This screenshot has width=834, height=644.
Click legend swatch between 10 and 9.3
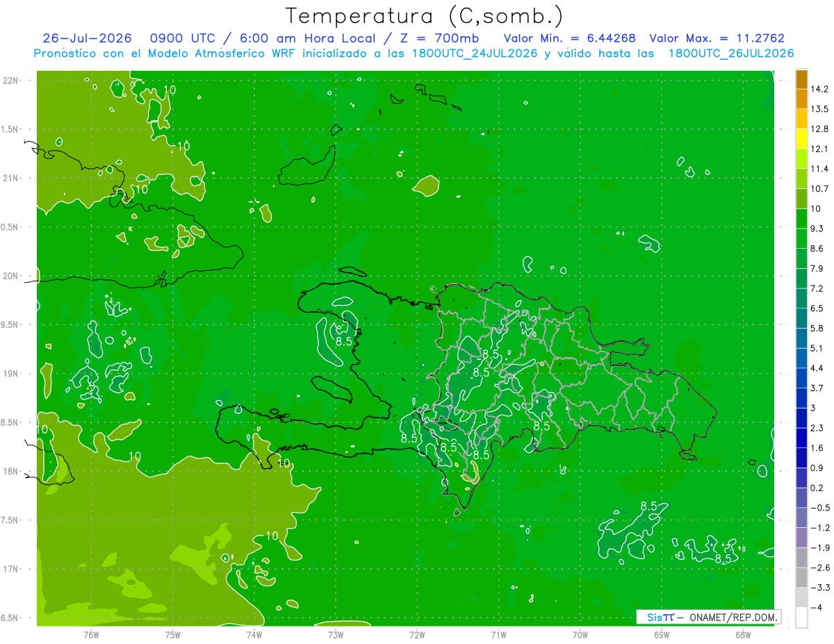click(x=801, y=219)
